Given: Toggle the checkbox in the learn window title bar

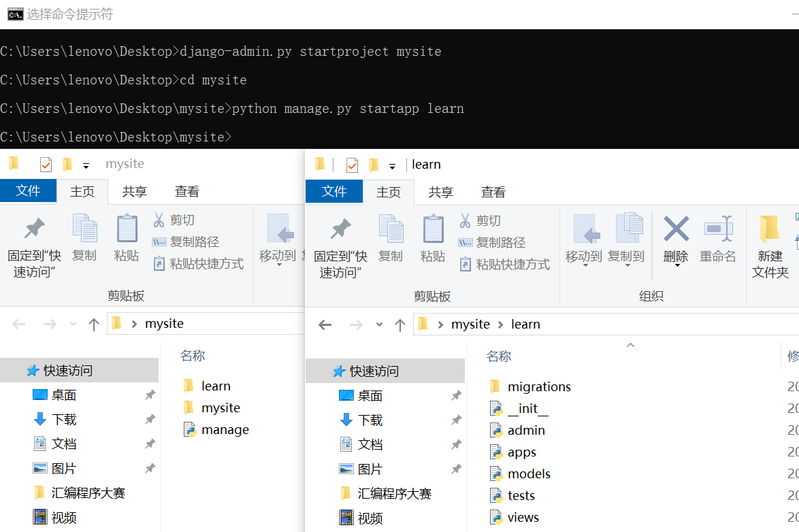Looking at the screenshot, I should tap(353, 164).
